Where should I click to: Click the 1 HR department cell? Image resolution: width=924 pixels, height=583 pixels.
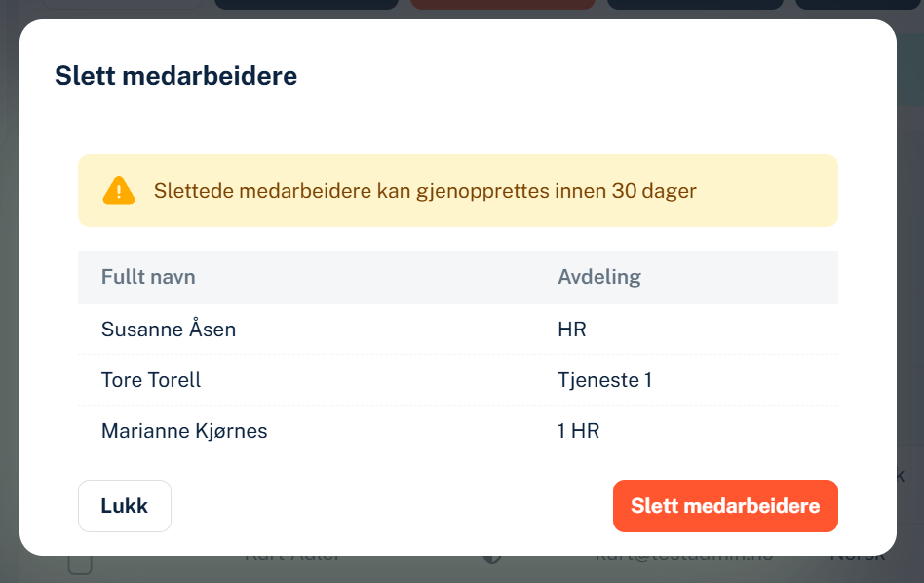[x=578, y=430]
